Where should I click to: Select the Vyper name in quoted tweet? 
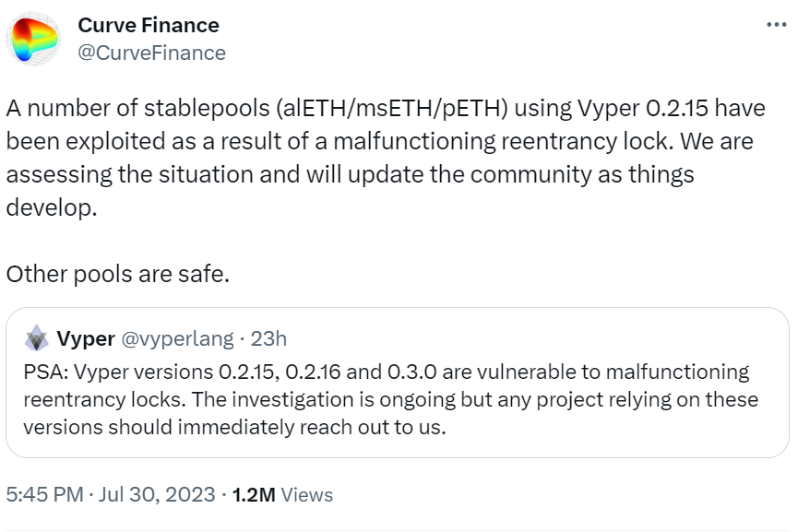(x=86, y=338)
